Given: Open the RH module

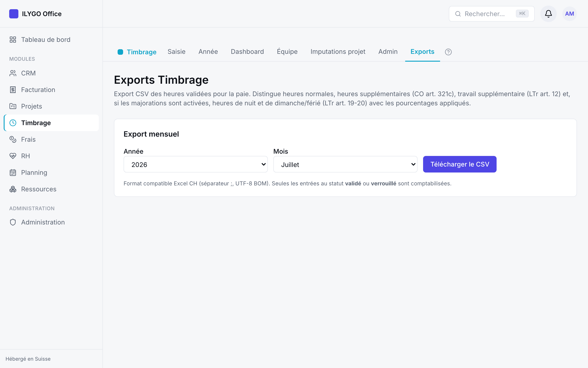Looking at the screenshot, I should pos(51,156).
